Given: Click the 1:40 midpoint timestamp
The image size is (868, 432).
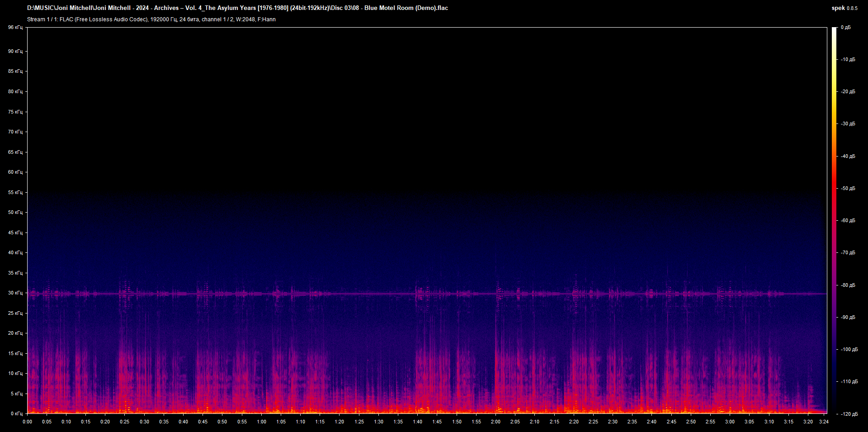Looking at the screenshot, I should tap(418, 421).
